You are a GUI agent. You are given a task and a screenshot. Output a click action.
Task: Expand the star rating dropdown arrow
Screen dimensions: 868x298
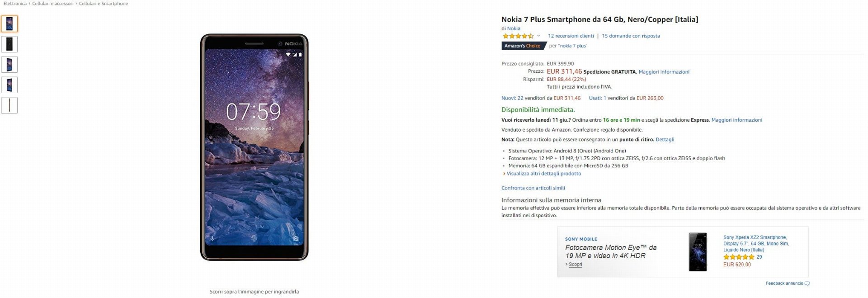(538, 36)
